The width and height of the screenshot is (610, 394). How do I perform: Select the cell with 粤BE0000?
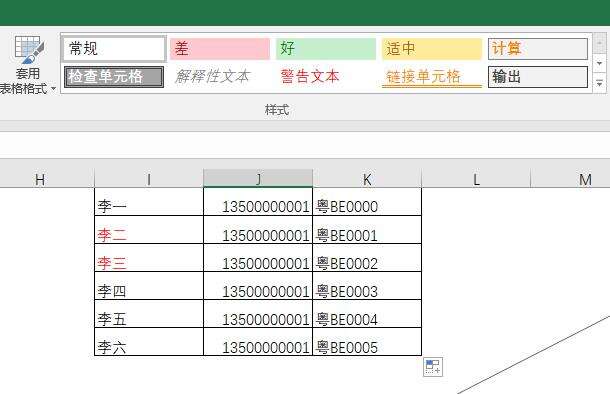click(367, 201)
